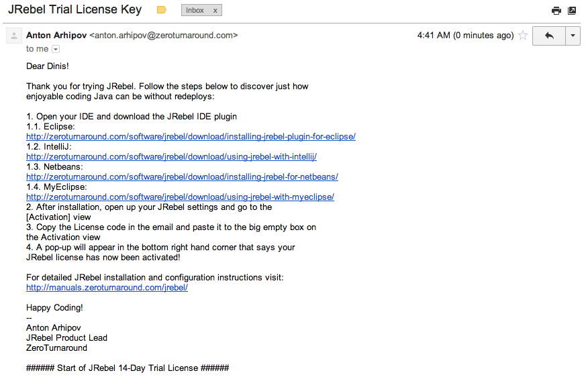
Task: Click sender email address anton.arhipov@zeroturnaround.com
Action: click(x=163, y=36)
